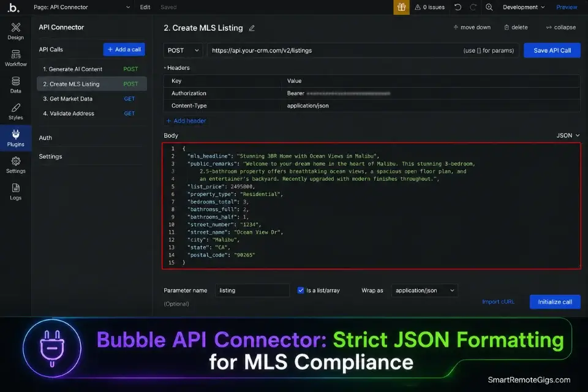The width and height of the screenshot is (588, 392).
Task: Open the Wrap as application/json dropdown
Action: (x=424, y=290)
